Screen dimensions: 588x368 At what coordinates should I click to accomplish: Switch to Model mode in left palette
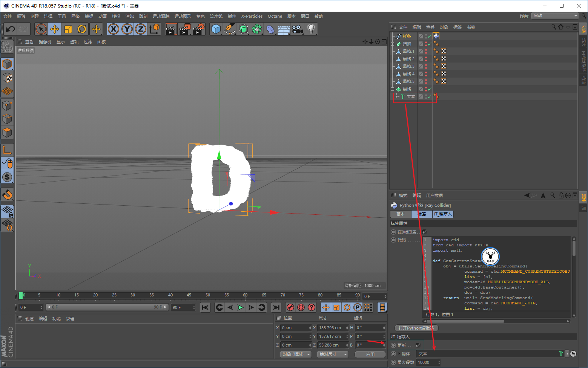(x=7, y=64)
